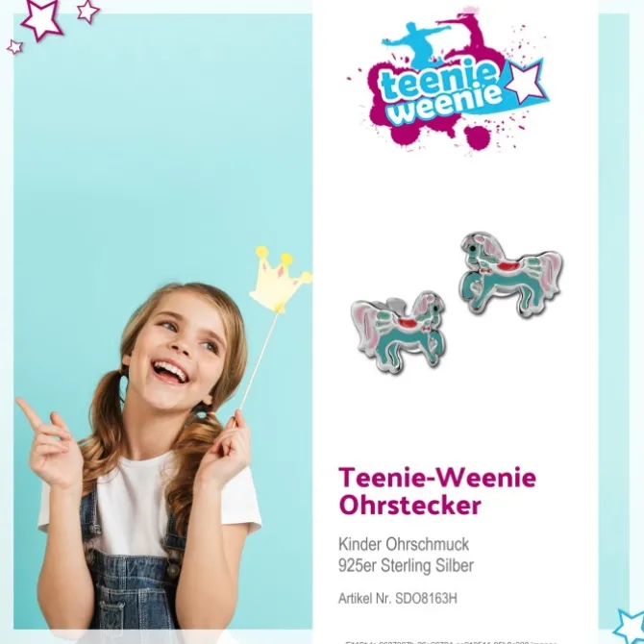The image size is (644, 644).
Task: Click the medium purple star near top
Action: click(87, 12)
